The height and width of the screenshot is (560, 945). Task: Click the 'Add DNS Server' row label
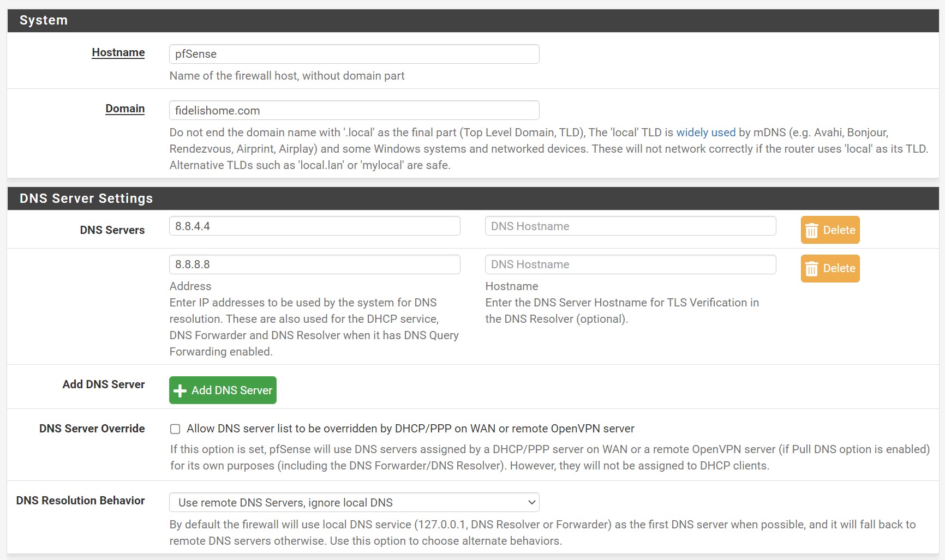coord(104,384)
